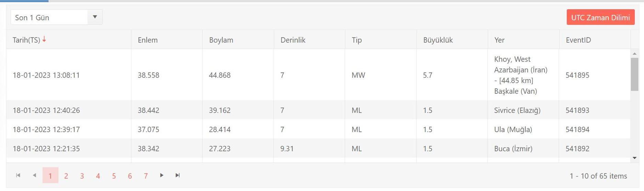Image resolution: width=644 pixels, height=191 pixels.
Task: Sort by Enlem column header
Action: coord(148,40)
